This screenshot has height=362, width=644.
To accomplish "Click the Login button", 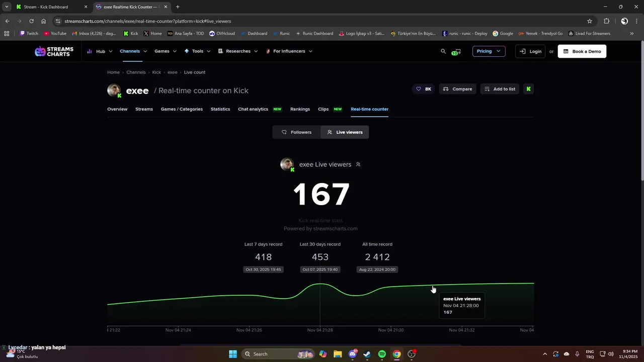I will coord(530,51).
